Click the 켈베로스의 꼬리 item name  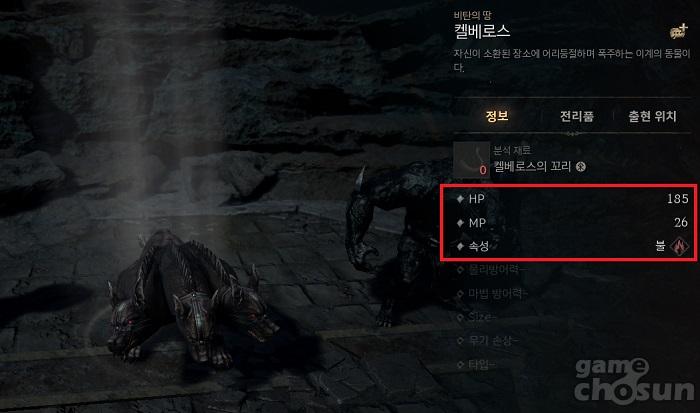tap(532, 167)
